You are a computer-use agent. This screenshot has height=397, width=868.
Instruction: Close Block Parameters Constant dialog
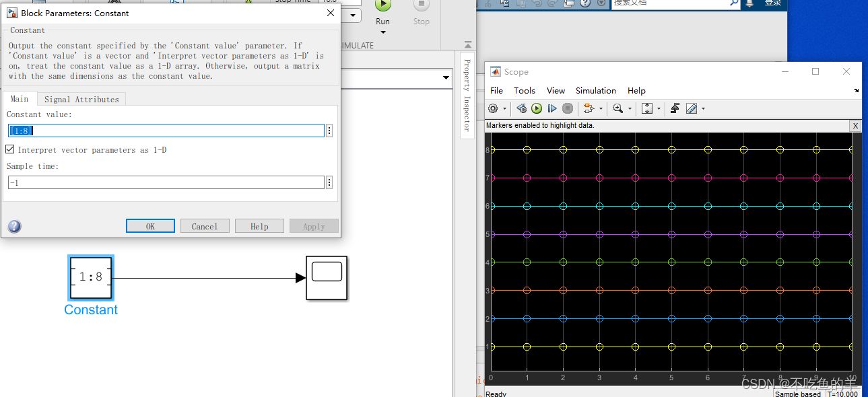pos(330,13)
